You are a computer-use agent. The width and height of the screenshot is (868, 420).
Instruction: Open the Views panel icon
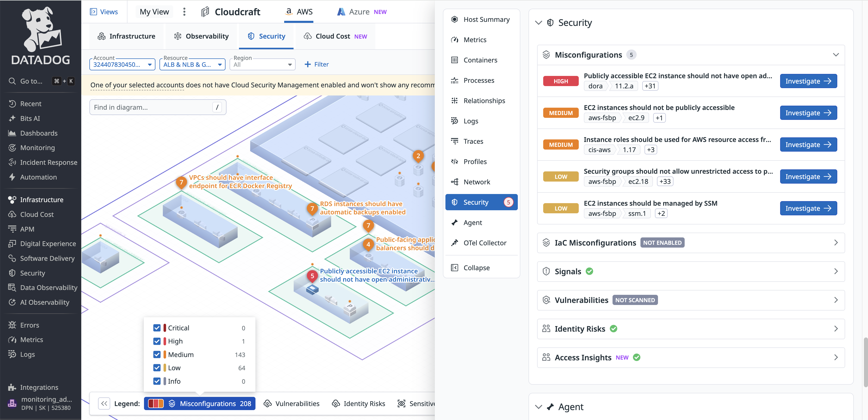point(93,12)
